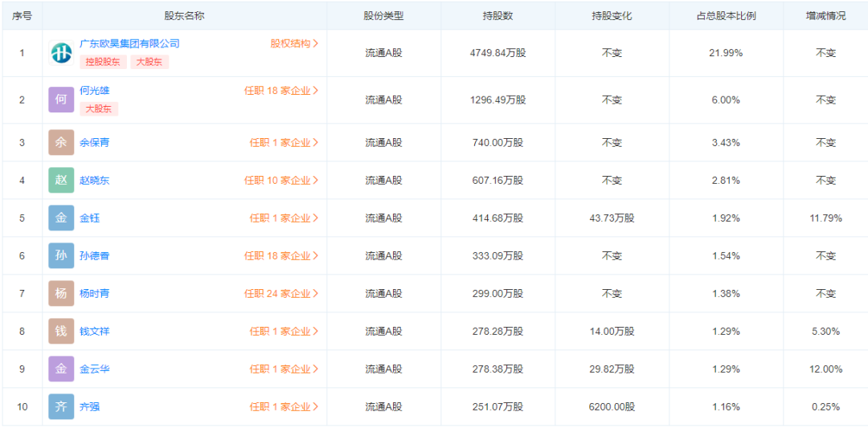Expand 任职 1 家企业 for 余保青
Image resolution: width=868 pixels, height=428 pixels.
pos(284,143)
